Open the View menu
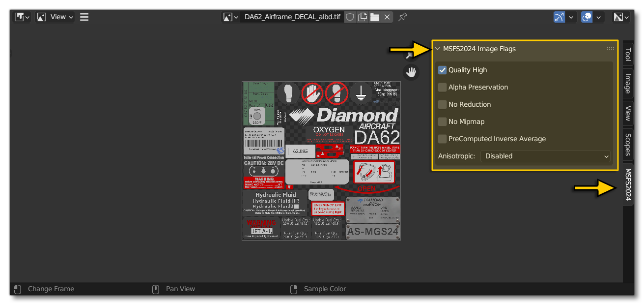The height and width of the screenshot is (305, 644). [57, 16]
